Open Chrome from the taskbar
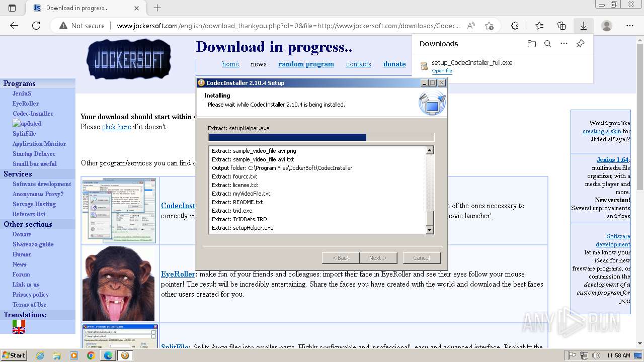 coord(91,355)
